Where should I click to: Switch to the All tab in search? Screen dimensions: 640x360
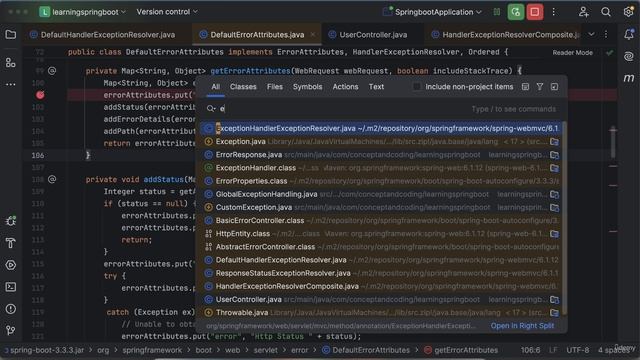pos(216,87)
